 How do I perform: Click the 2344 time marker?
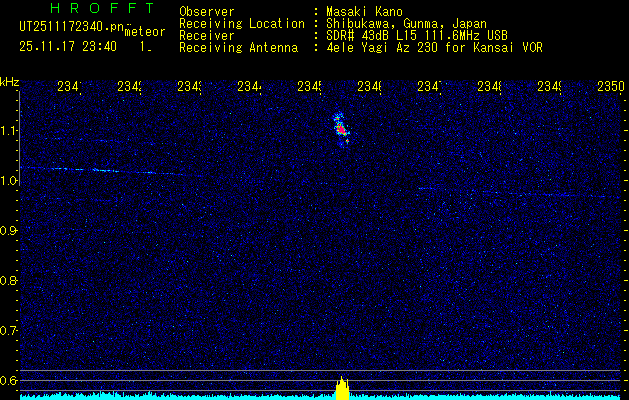coord(250,87)
